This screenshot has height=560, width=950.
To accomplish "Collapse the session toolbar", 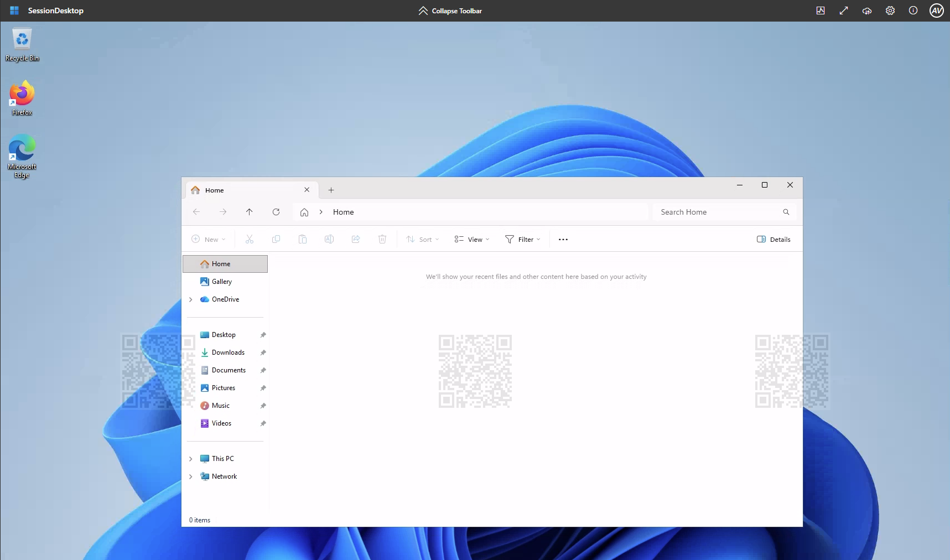I will 450,11.
